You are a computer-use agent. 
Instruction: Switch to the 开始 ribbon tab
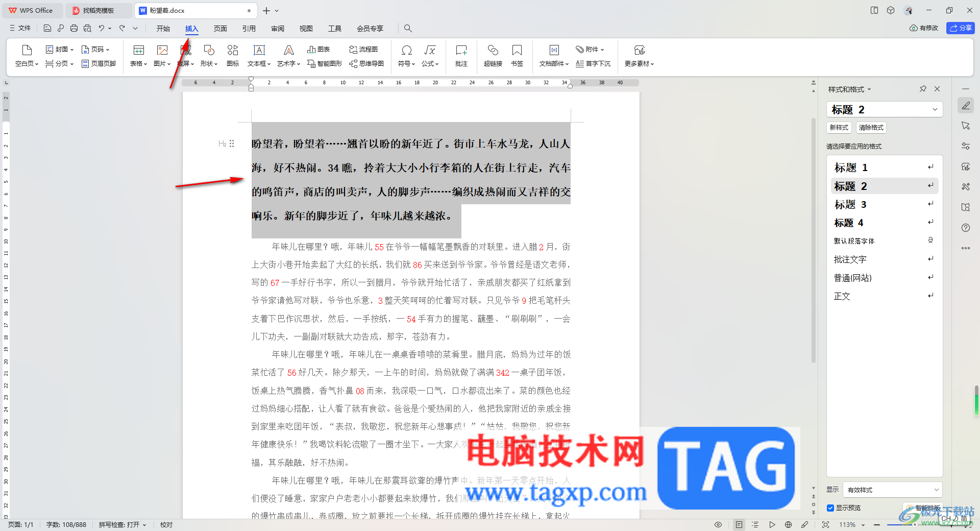pyautogui.click(x=163, y=29)
